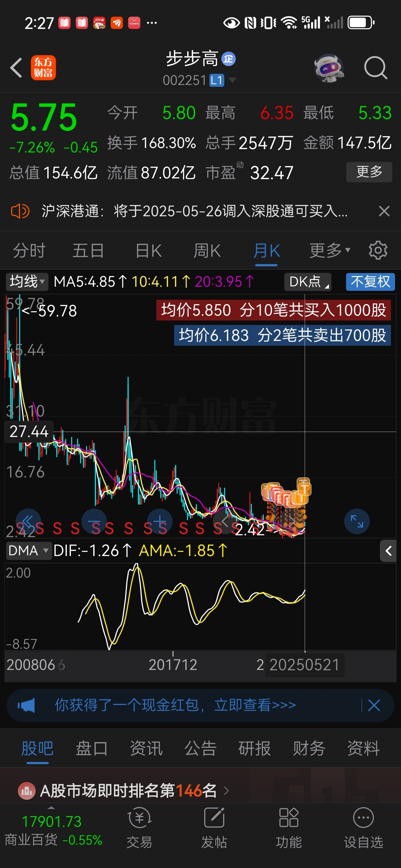401x868 pixels.
Task: Close the red packet promo banner
Action: click(x=374, y=705)
